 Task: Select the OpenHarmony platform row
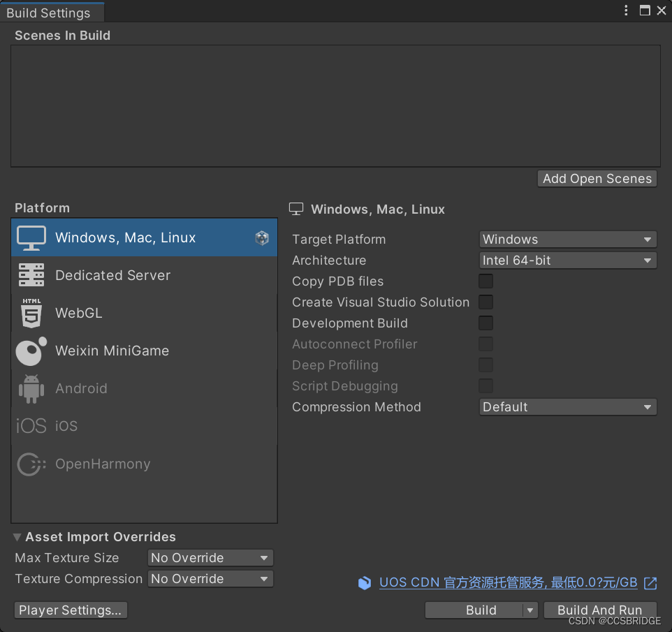pos(145,464)
